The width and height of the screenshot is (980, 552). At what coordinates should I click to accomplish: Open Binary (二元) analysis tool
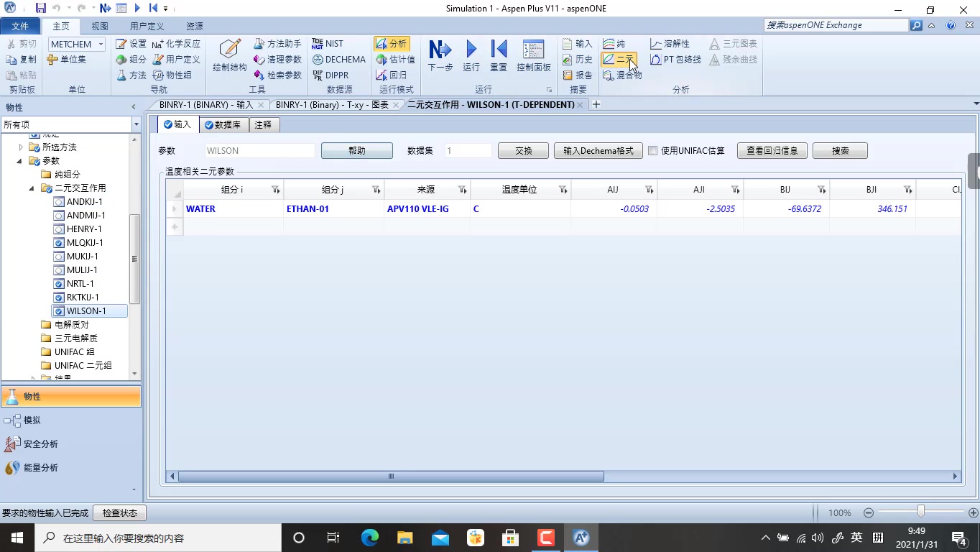pyautogui.click(x=619, y=60)
